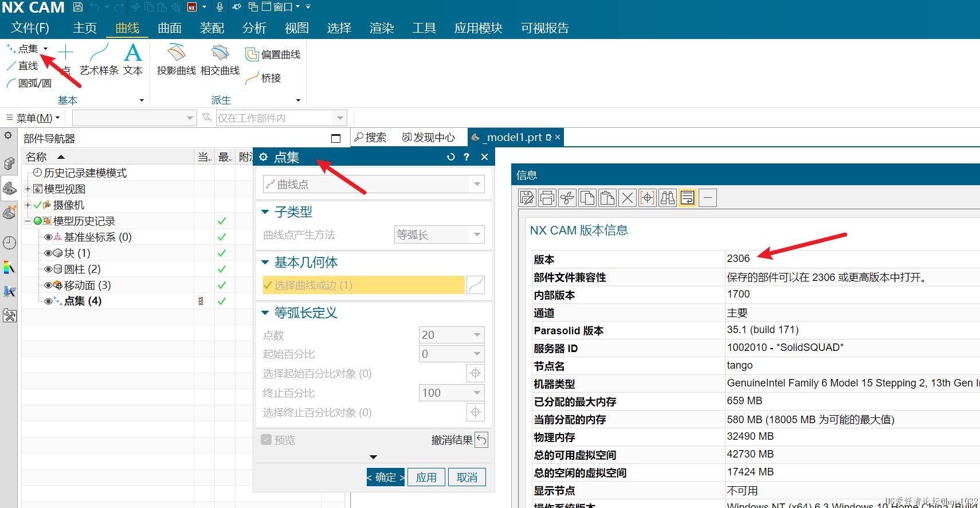980x508 pixels.
Task: Open the 点数 value dropdown
Action: (x=477, y=335)
